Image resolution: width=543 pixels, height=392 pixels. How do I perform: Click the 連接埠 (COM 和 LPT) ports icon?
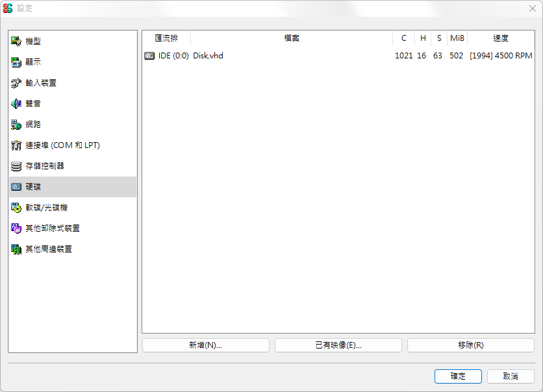(x=16, y=145)
